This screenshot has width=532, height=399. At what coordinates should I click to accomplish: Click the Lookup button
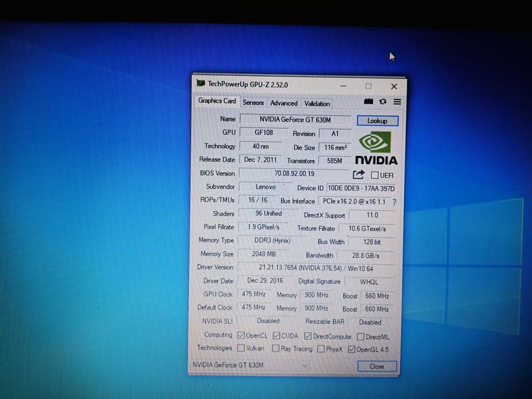377,121
